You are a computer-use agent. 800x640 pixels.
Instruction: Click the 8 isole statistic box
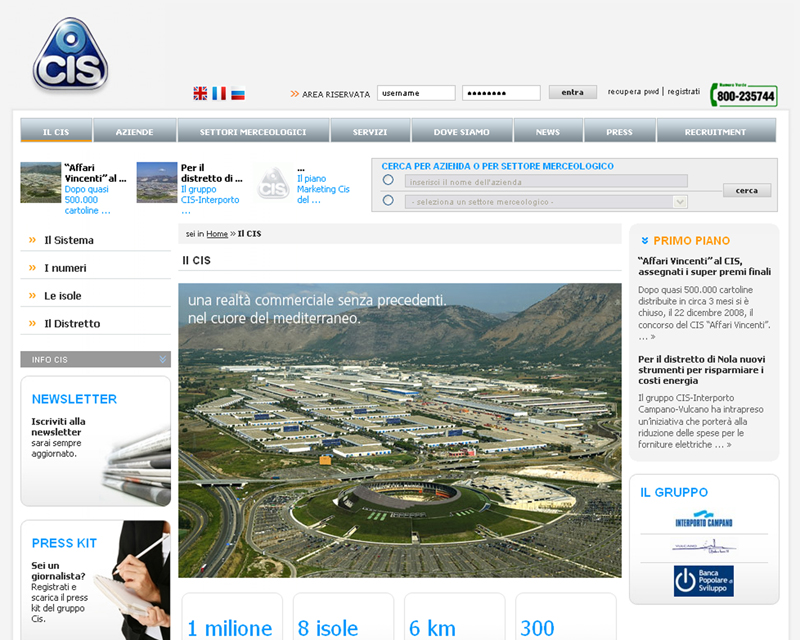pos(343,617)
